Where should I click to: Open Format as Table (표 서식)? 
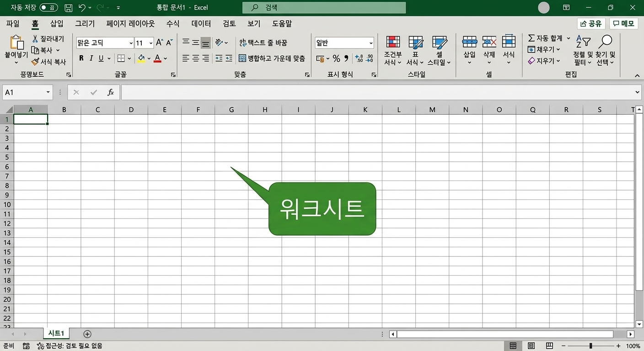[415, 50]
